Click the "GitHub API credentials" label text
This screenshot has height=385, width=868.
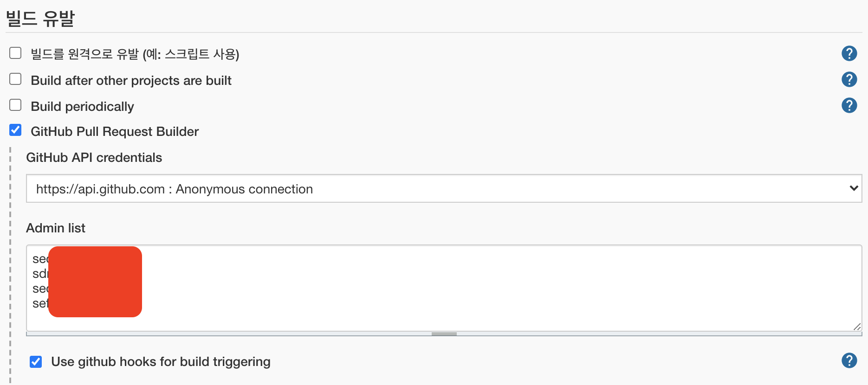click(x=94, y=158)
